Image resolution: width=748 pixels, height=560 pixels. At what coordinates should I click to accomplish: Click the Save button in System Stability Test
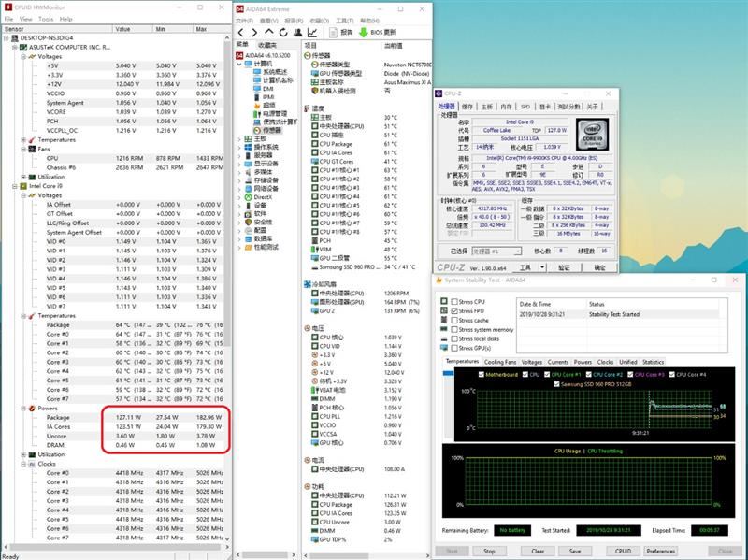(x=575, y=551)
